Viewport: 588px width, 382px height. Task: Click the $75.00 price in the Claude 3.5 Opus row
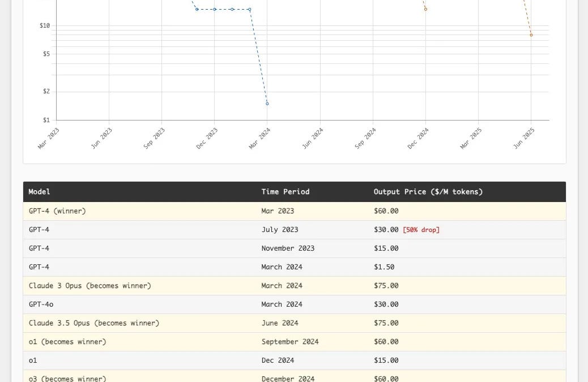[386, 323]
